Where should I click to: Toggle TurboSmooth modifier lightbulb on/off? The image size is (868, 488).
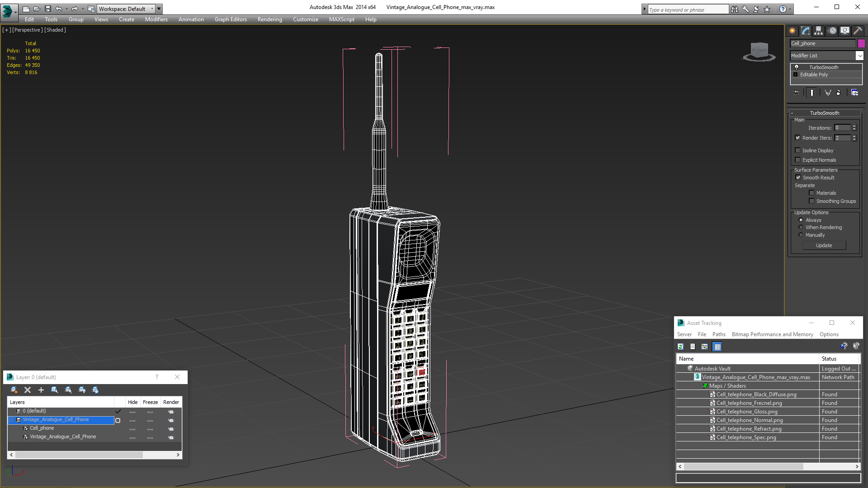tap(797, 67)
